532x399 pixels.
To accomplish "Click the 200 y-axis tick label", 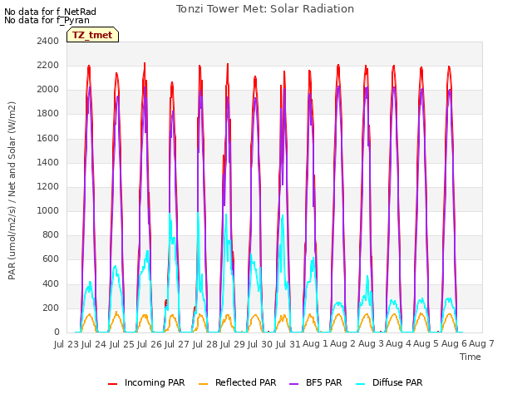I will point(51,308).
